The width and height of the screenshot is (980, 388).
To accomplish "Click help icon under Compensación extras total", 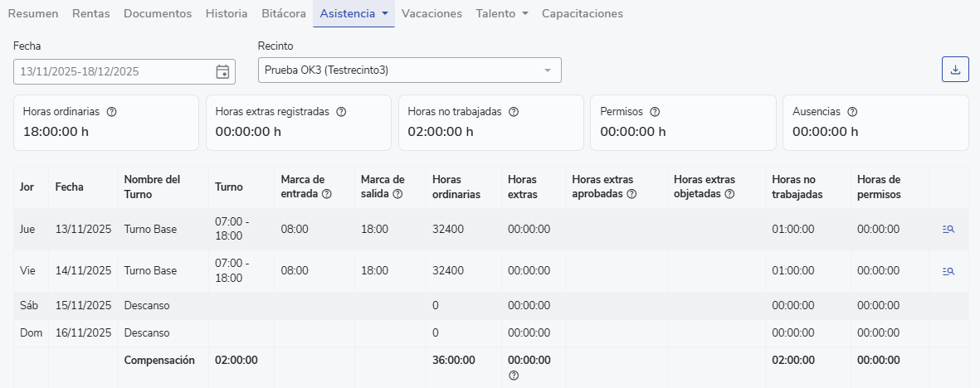I will point(514,376).
